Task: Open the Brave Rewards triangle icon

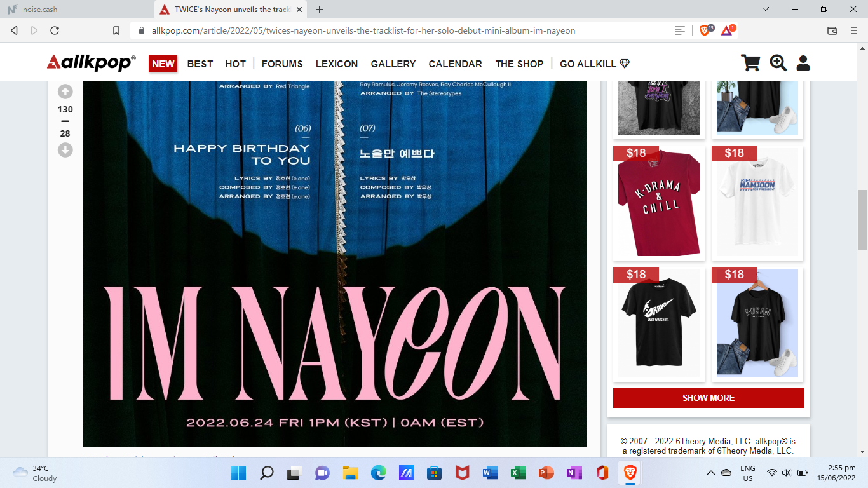Action: click(727, 30)
